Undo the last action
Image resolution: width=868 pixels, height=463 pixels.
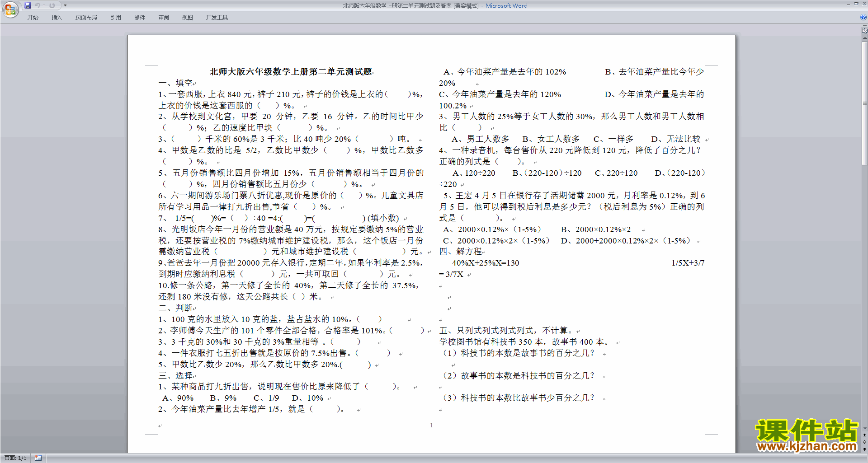[x=38, y=5]
